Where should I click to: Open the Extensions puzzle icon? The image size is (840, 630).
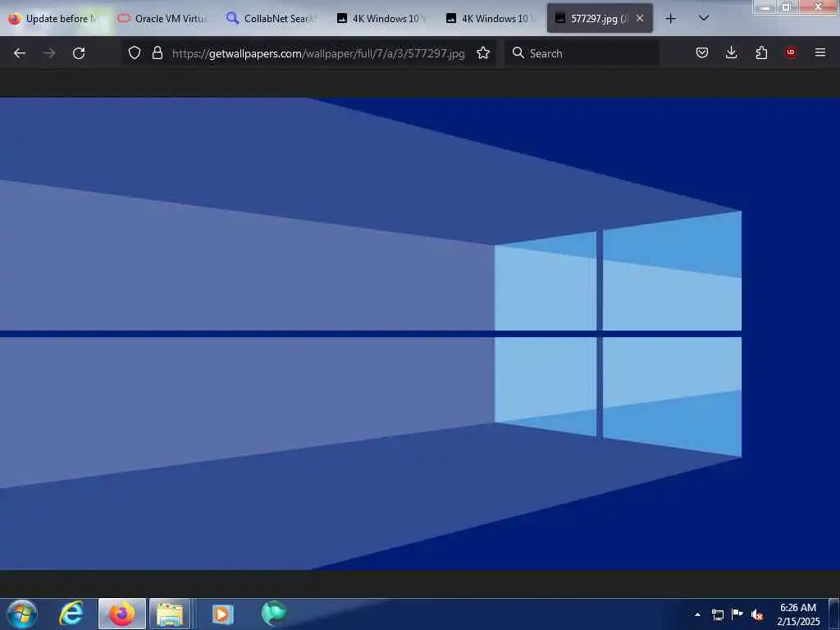(x=761, y=52)
